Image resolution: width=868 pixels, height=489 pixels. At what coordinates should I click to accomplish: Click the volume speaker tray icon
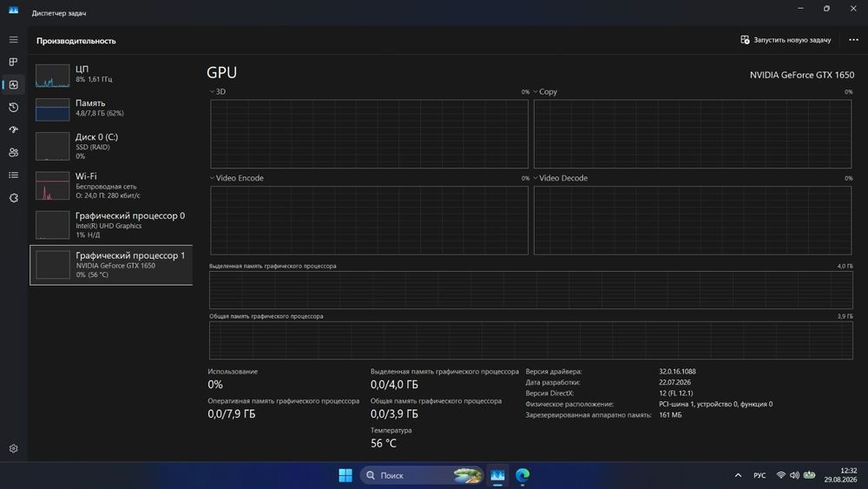(794, 475)
